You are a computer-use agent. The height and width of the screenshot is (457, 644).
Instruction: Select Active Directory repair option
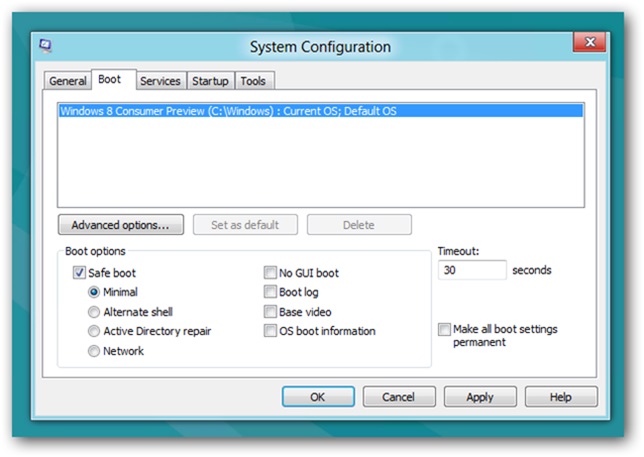tap(94, 331)
